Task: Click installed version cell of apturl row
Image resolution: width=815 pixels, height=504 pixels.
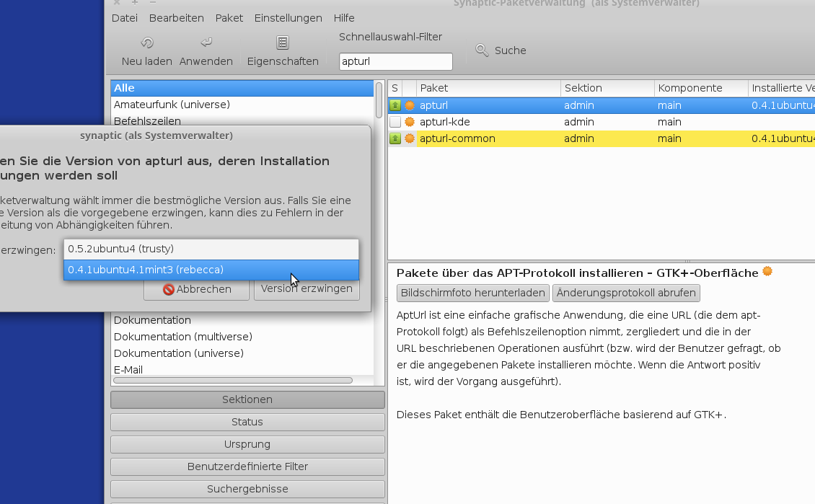Action: pos(783,105)
